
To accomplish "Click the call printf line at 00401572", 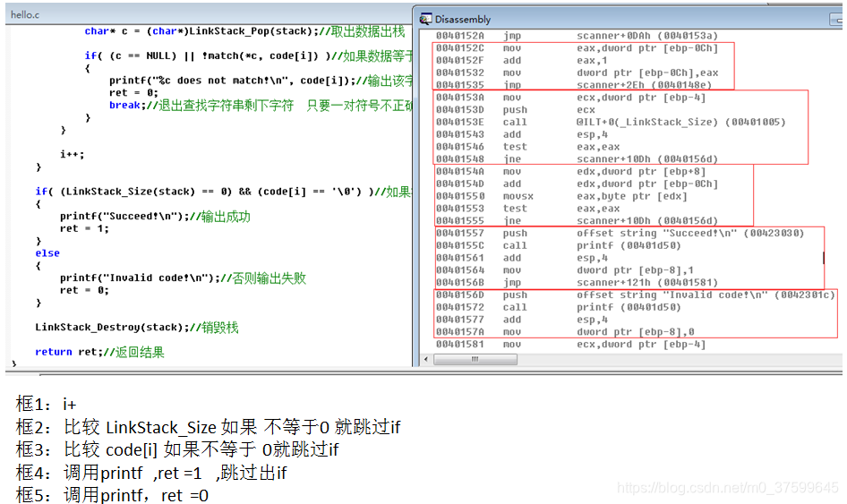I will coord(559,307).
